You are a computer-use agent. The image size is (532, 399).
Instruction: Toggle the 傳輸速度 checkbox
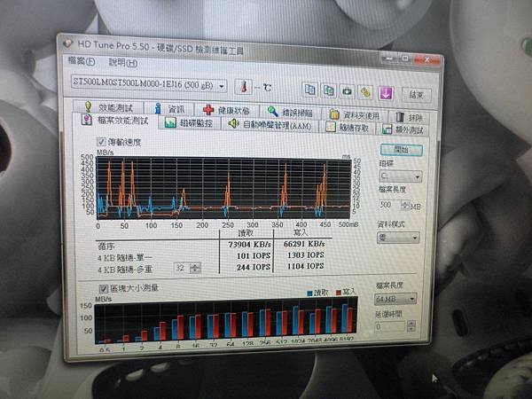pos(101,142)
